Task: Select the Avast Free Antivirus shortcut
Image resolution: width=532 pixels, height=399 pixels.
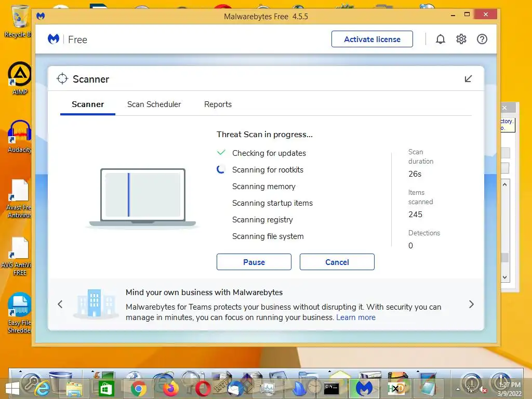Action: click(x=19, y=198)
